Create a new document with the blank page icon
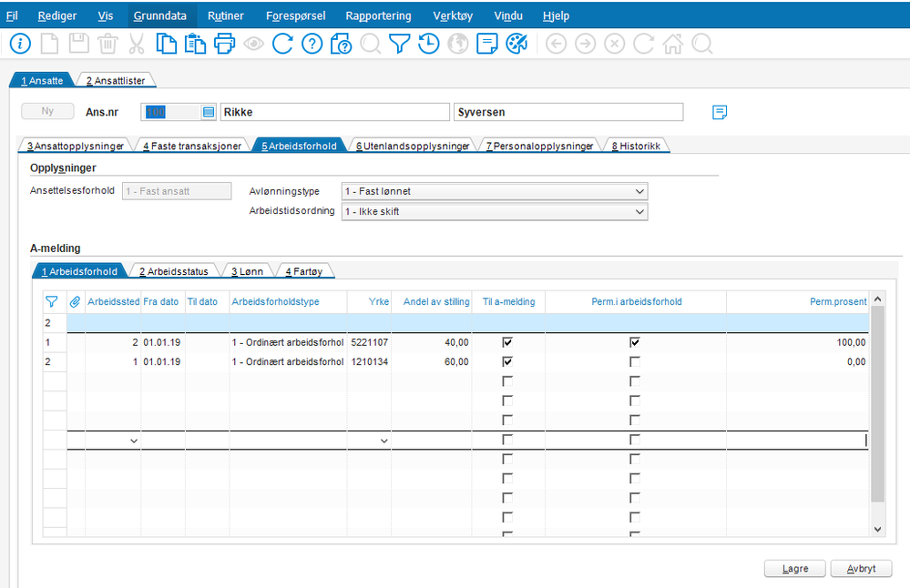This screenshot has width=910, height=588. point(49,44)
